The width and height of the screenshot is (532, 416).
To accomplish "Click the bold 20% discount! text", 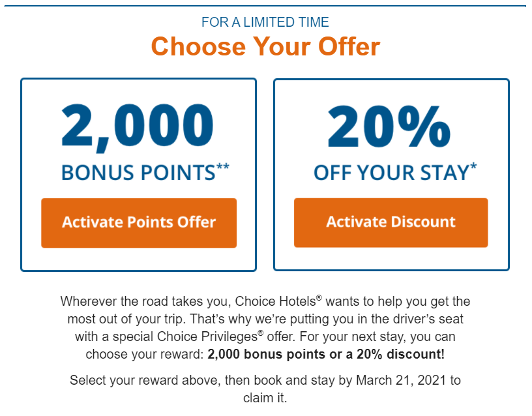I will click(400, 354).
